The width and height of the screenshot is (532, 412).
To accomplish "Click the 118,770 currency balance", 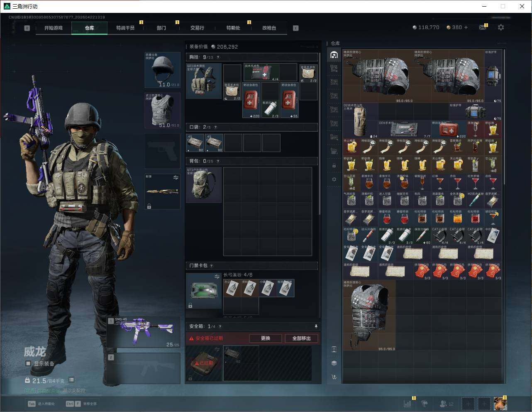I will tap(426, 27).
